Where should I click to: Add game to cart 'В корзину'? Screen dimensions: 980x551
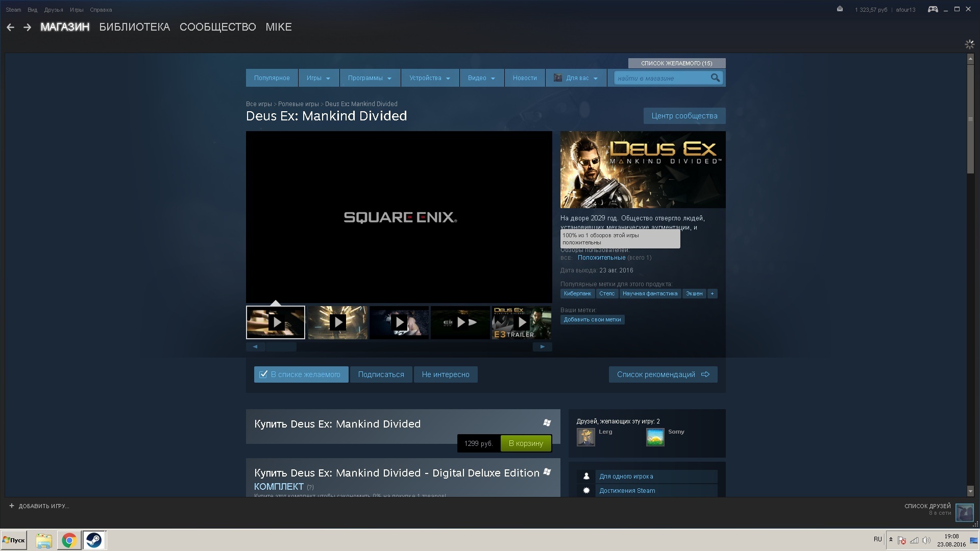point(526,443)
